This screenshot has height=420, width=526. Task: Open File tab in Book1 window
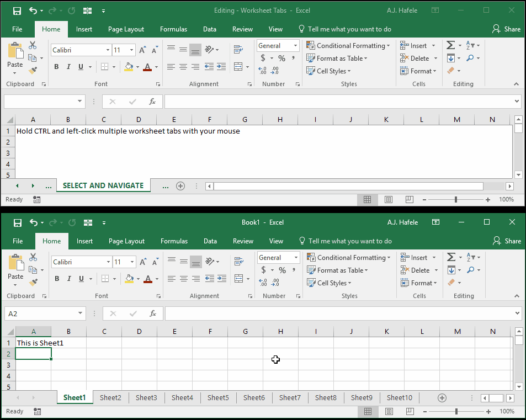coord(18,241)
